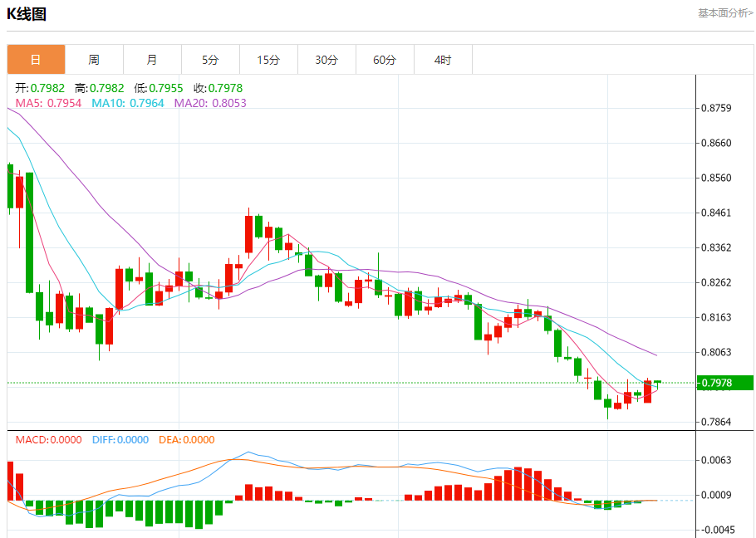Click the -0.0045 MACD axis label
Viewport: 756px width, 538px height.
pyautogui.click(x=717, y=530)
